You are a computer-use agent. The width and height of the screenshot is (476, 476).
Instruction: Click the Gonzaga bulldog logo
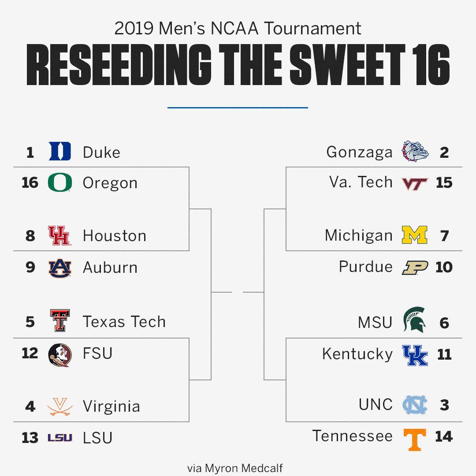point(415,151)
